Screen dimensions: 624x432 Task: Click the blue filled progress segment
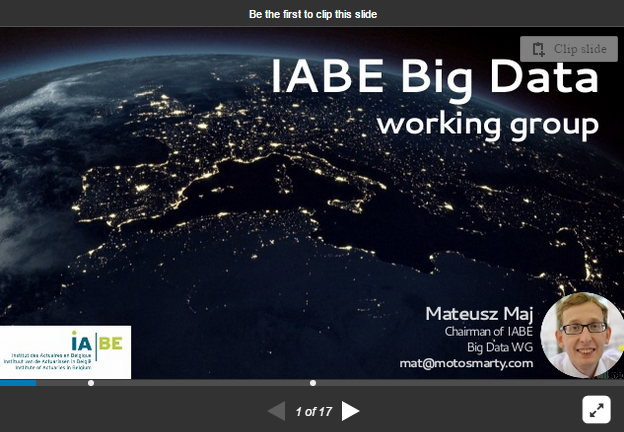[18, 383]
